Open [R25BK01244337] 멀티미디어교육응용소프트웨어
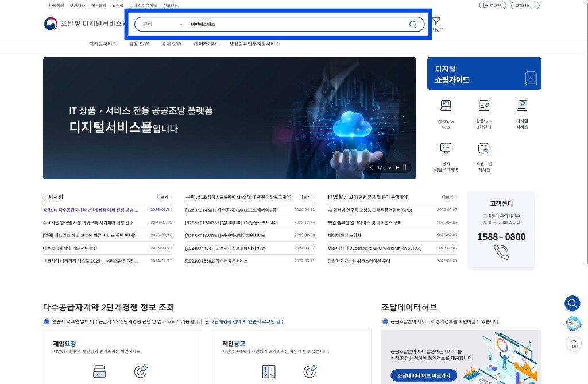 pyautogui.click(x=231, y=222)
